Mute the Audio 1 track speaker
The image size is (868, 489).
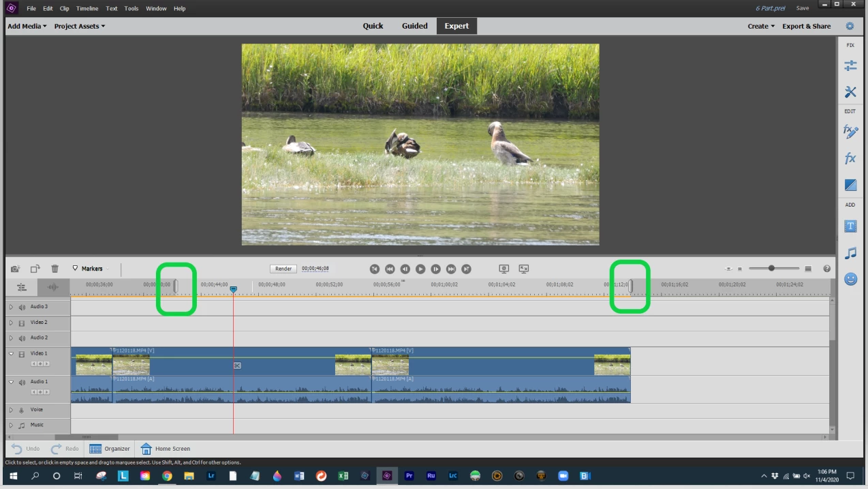pos(22,382)
